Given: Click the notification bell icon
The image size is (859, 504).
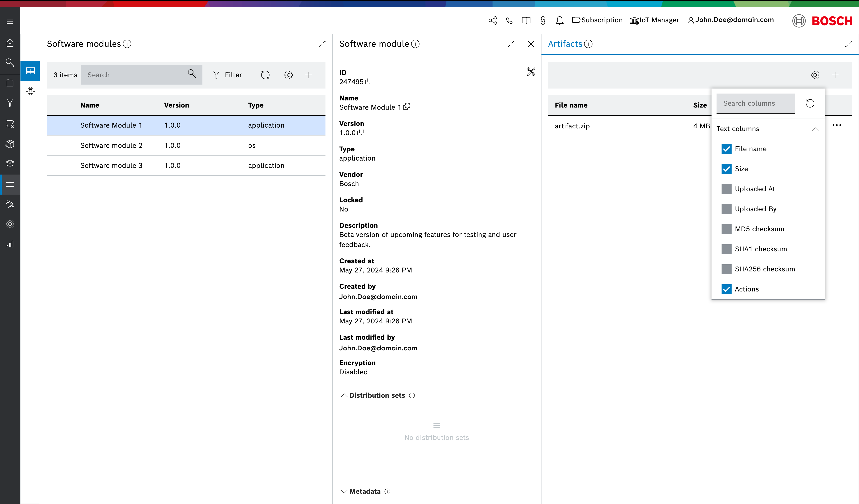Looking at the screenshot, I should pyautogui.click(x=559, y=20).
